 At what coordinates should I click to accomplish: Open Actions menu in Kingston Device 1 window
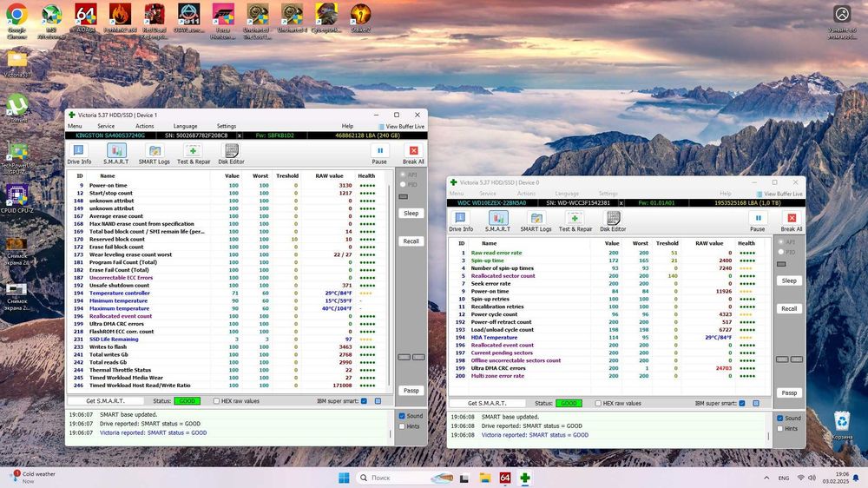(x=145, y=126)
